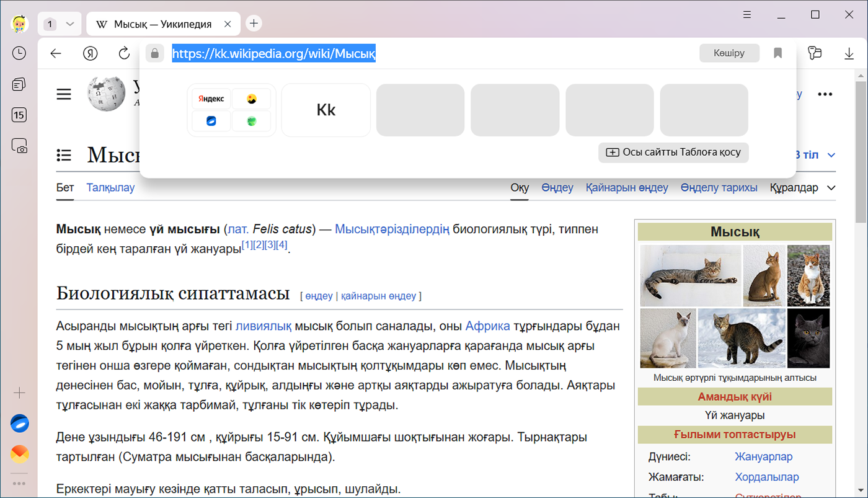Image resolution: width=868 pixels, height=498 pixels.
Task: Open Wikipedia hamburger main menu
Action: [x=64, y=94]
